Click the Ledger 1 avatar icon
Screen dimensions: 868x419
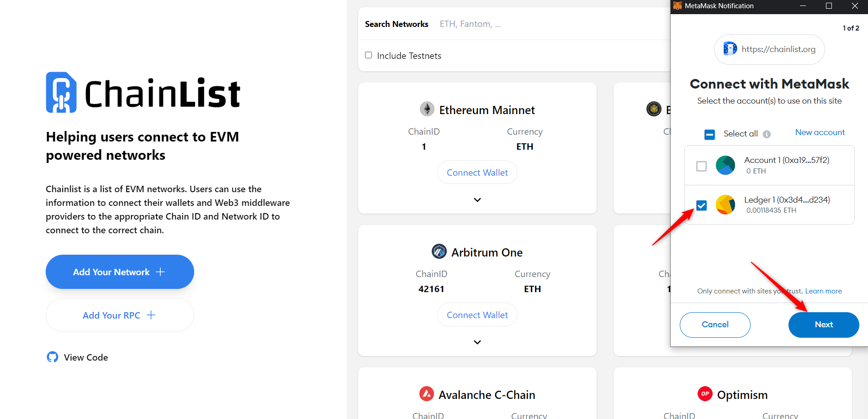(x=725, y=205)
